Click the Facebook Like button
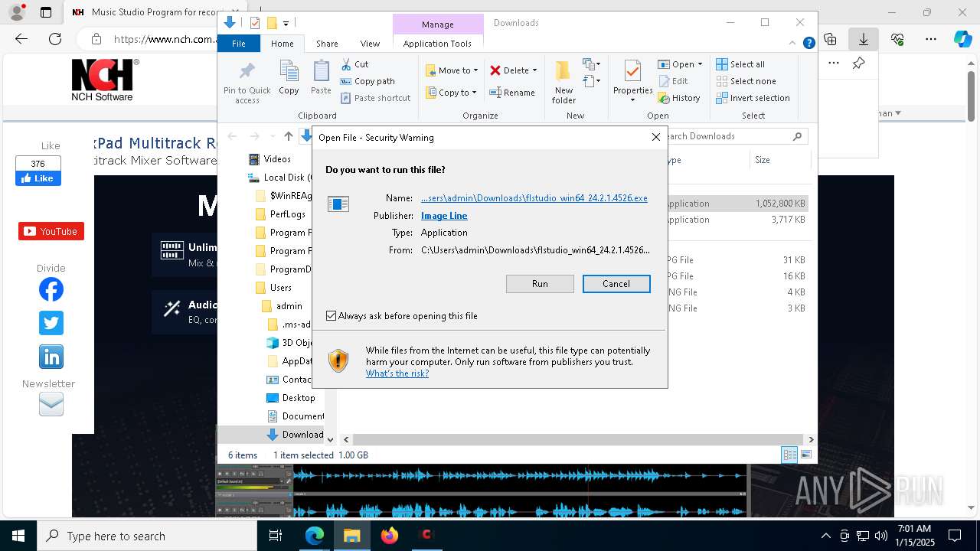980x551 pixels. click(38, 178)
